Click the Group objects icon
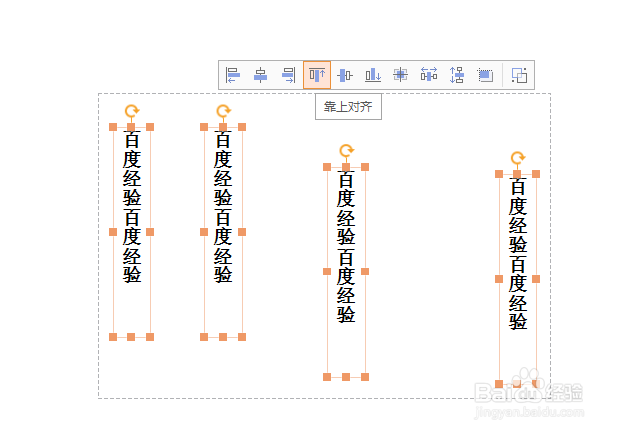Viewport: 619px width, 434px height. [520, 75]
